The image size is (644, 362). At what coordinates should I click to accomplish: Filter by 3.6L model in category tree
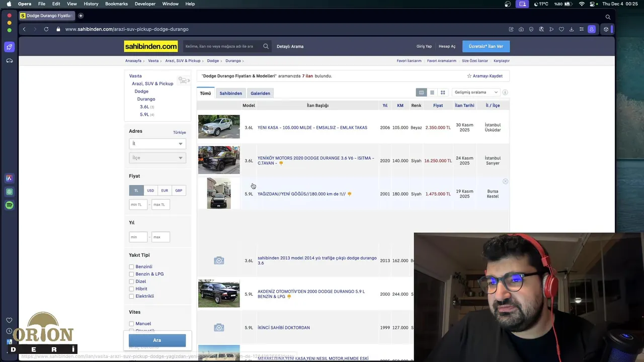pyautogui.click(x=144, y=107)
